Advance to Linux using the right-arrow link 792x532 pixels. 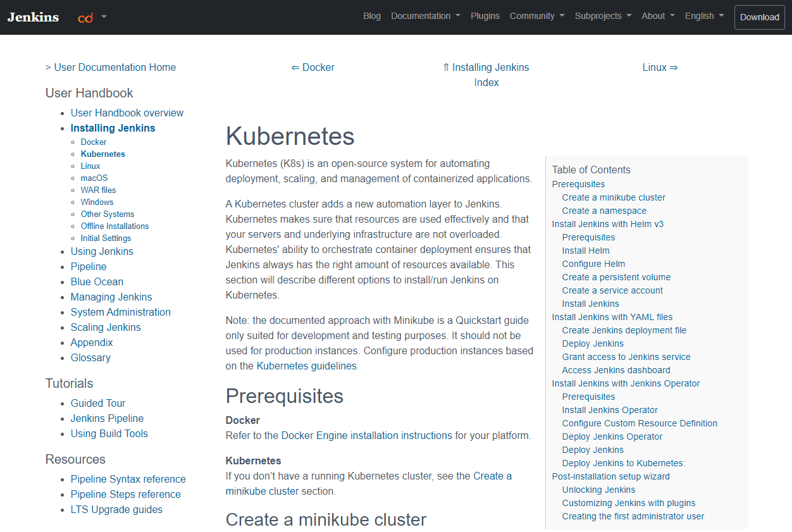click(x=660, y=67)
